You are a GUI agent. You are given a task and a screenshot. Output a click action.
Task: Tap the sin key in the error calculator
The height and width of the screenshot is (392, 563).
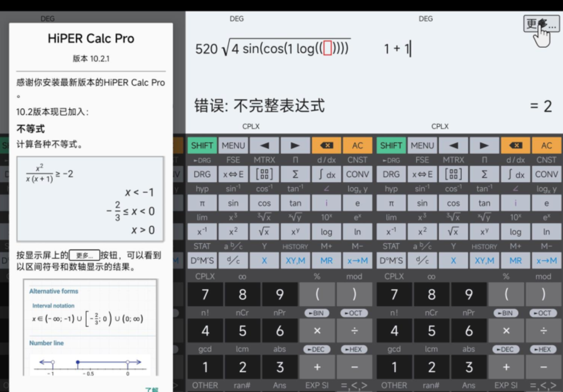(x=233, y=203)
